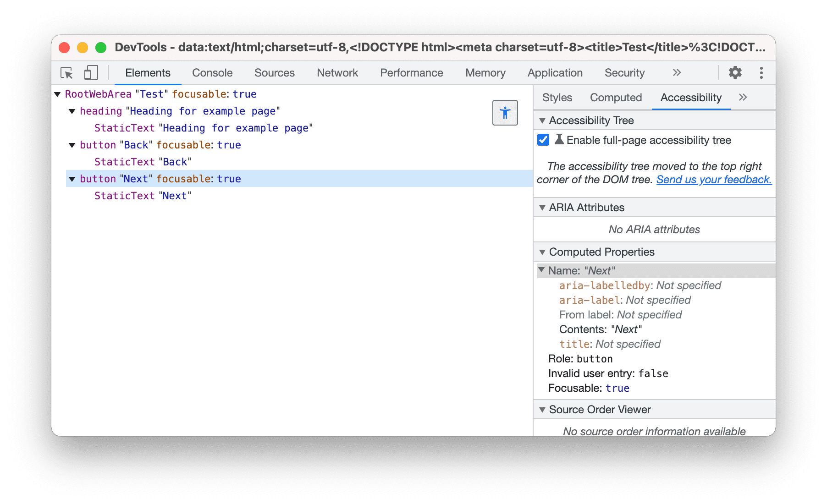
Task: Open the DevTools settings gear
Action: point(735,72)
